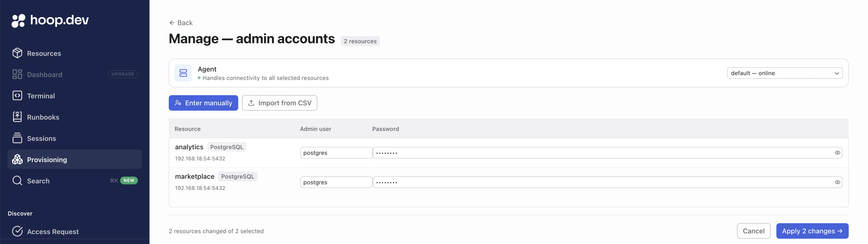Open Resources via its cube icon
Viewport: 868px width, 244px height.
(17, 53)
